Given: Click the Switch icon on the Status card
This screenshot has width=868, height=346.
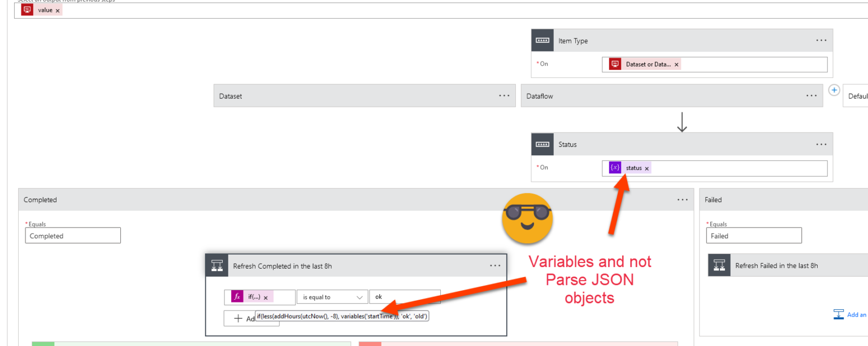Looking at the screenshot, I should click(542, 144).
